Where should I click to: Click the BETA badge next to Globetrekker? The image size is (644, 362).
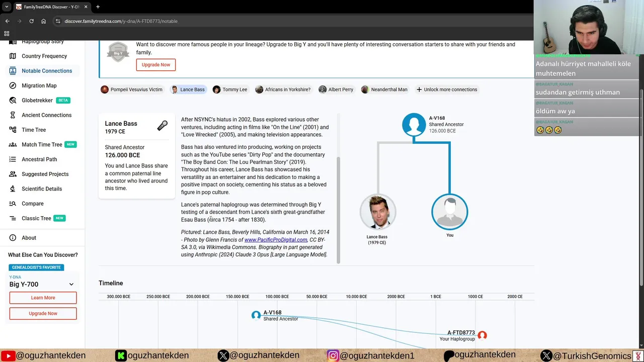pos(63,100)
